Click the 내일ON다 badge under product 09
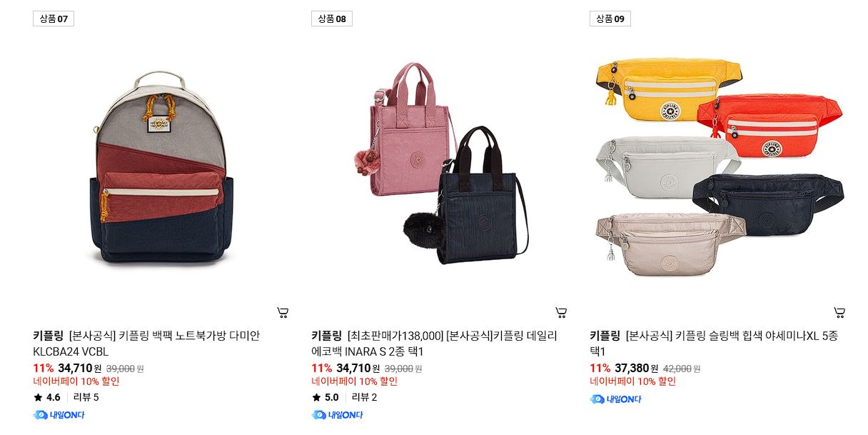868x435 pixels. 615,399
